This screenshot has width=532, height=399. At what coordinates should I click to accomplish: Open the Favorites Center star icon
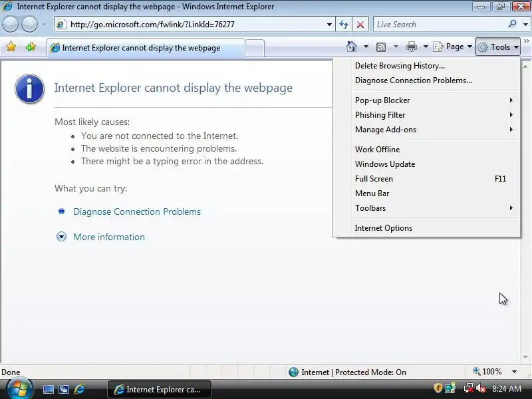[11, 47]
